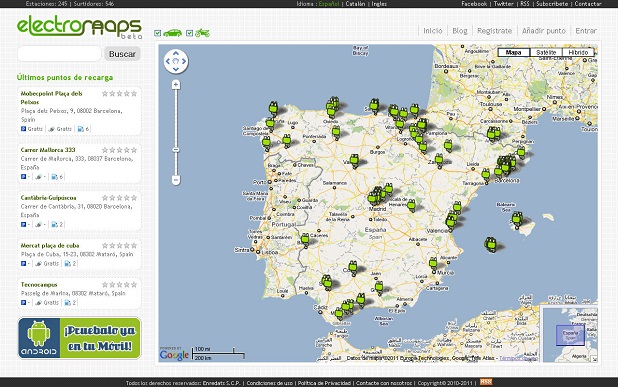Click the Android mobile app banner

79,338
